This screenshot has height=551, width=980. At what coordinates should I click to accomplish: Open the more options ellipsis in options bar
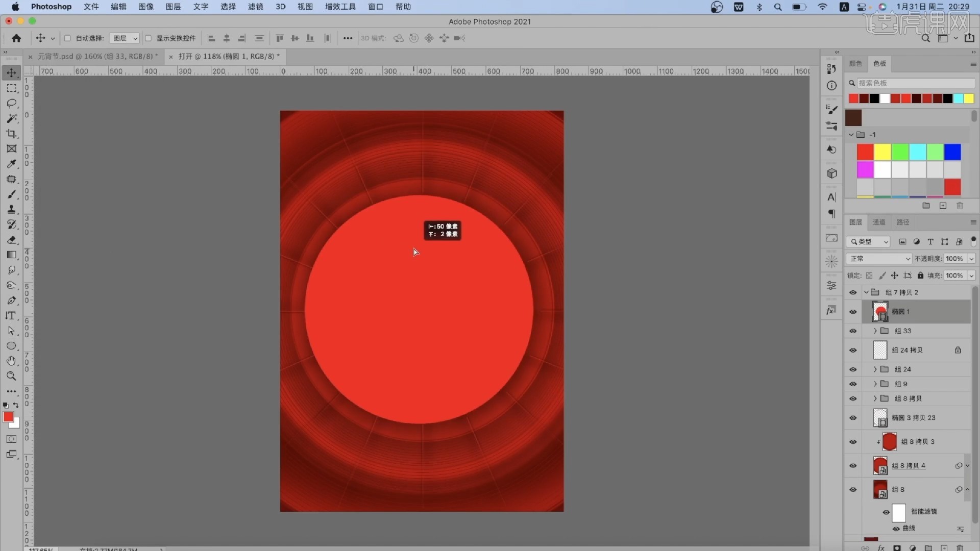[348, 38]
